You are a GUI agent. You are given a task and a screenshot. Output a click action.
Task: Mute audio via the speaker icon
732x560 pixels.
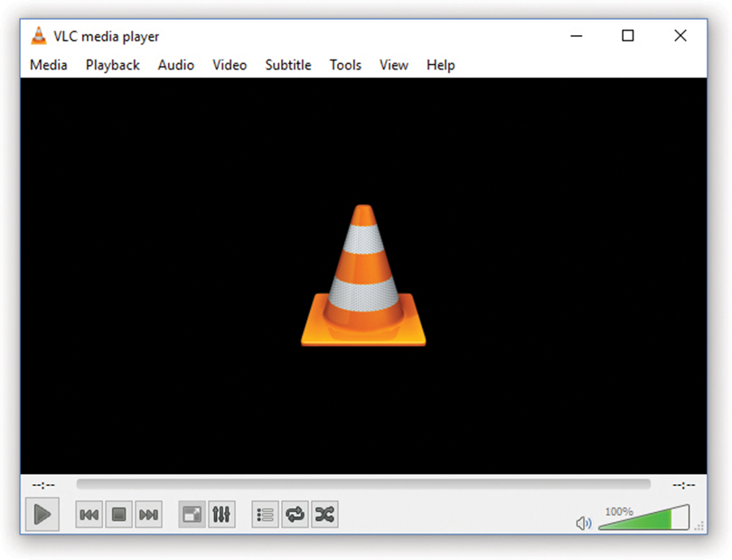[584, 523]
